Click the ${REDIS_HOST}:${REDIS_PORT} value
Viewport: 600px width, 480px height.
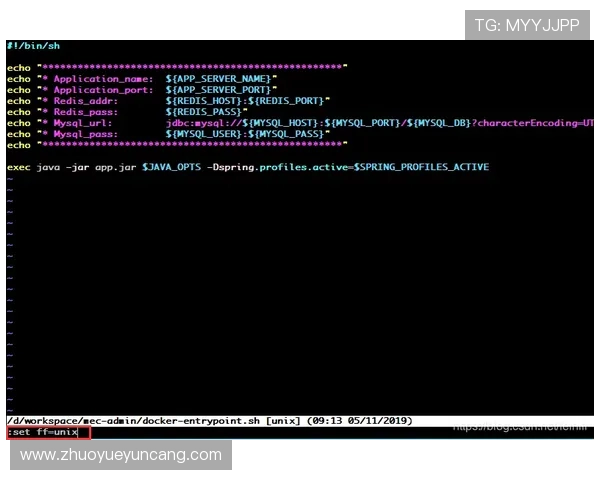[x=247, y=100]
